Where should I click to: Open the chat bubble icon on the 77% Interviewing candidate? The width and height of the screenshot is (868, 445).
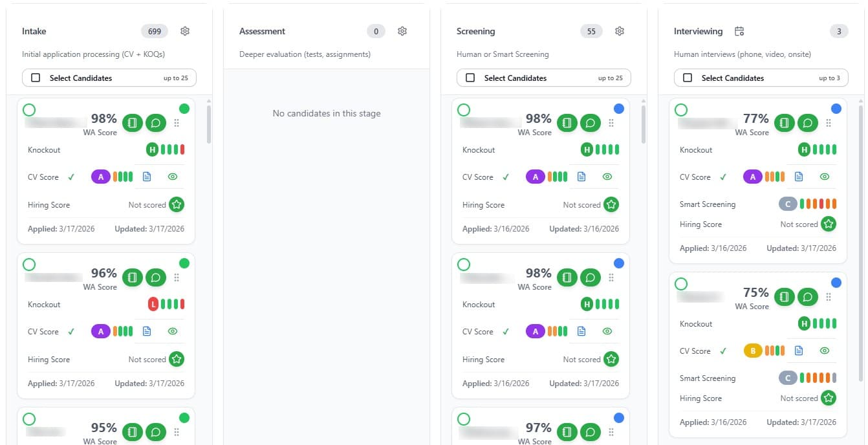pyautogui.click(x=808, y=122)
